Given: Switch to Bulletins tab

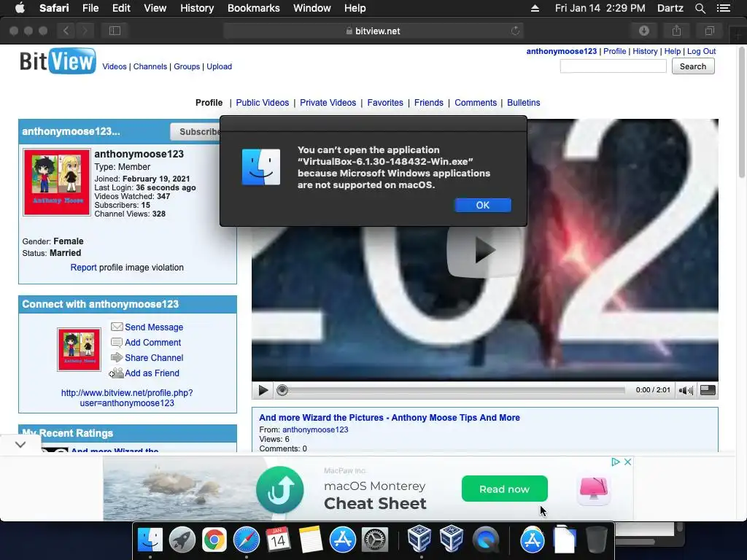Looking at the screenshot, I should click(524, 103).
